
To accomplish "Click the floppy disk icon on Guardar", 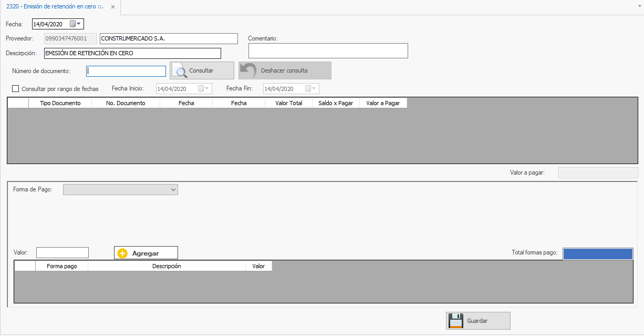I will (455, 321).
